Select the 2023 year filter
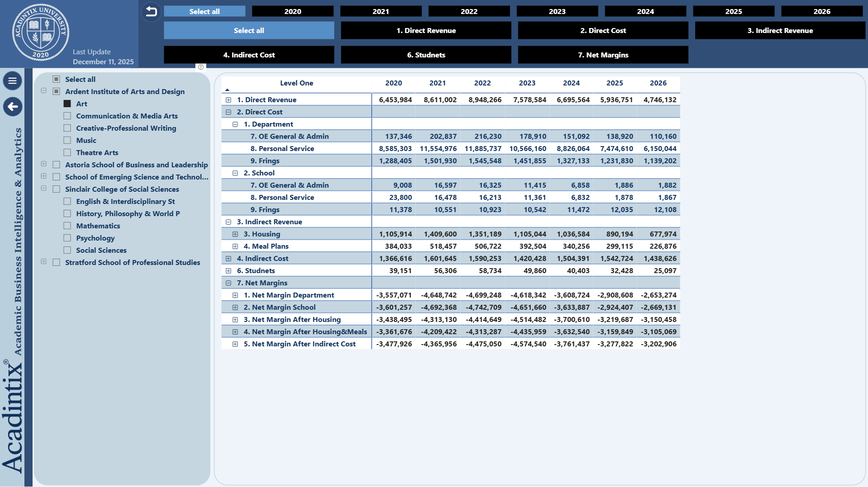Image resolution: width=868 pixels, height=487 pixels. pos(557,11)
